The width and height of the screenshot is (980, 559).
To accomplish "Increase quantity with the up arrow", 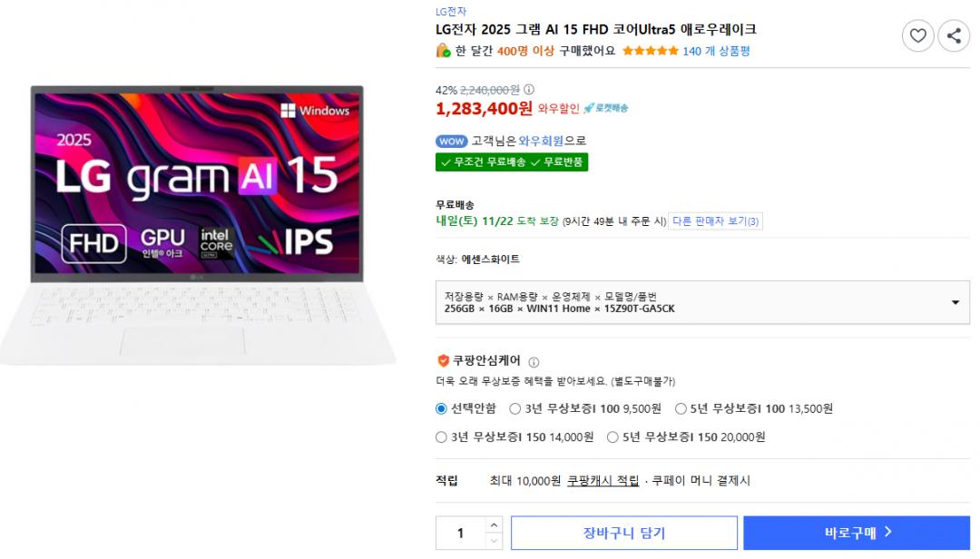I will (494, 525).
